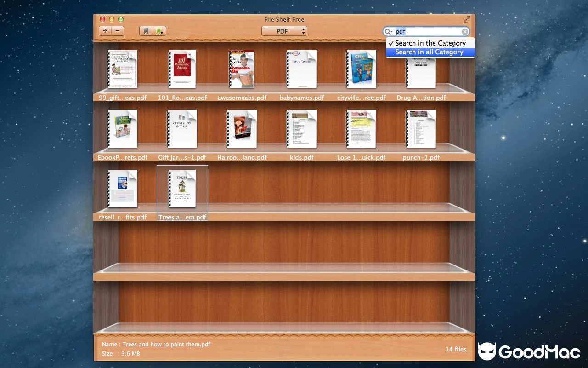The image size is (588, 368).
Task: Click the gray bookmark icon
Action: pos(146,31)
